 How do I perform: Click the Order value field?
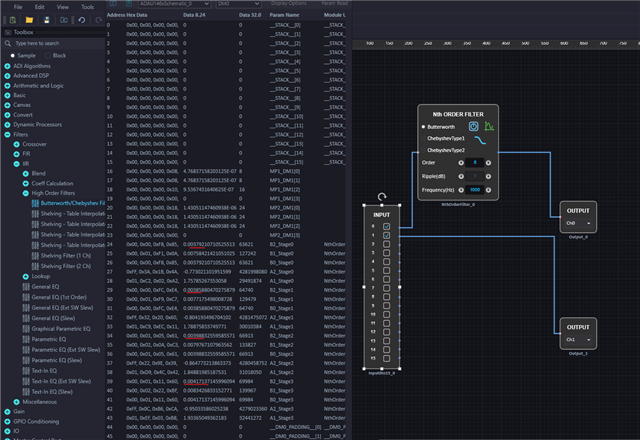tap(475, 163)
